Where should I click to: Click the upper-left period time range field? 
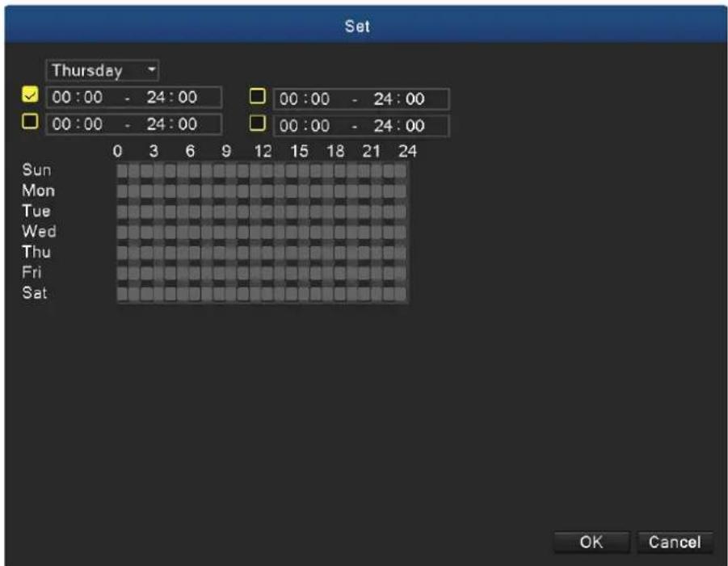click(x=133, y=98)
